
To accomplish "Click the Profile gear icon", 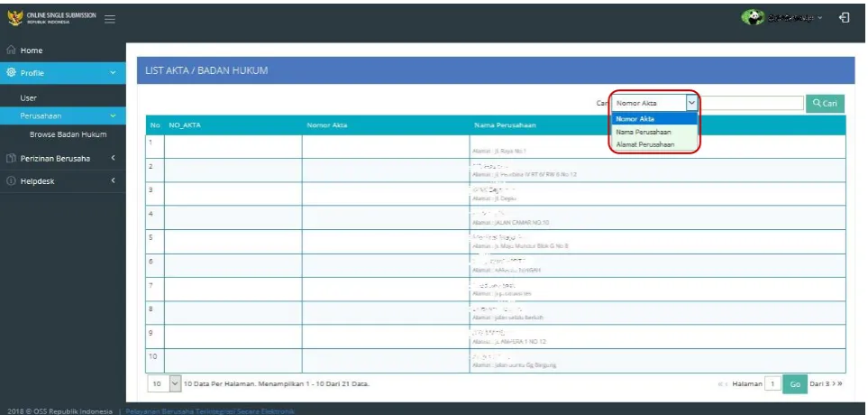I will [11, 72].
